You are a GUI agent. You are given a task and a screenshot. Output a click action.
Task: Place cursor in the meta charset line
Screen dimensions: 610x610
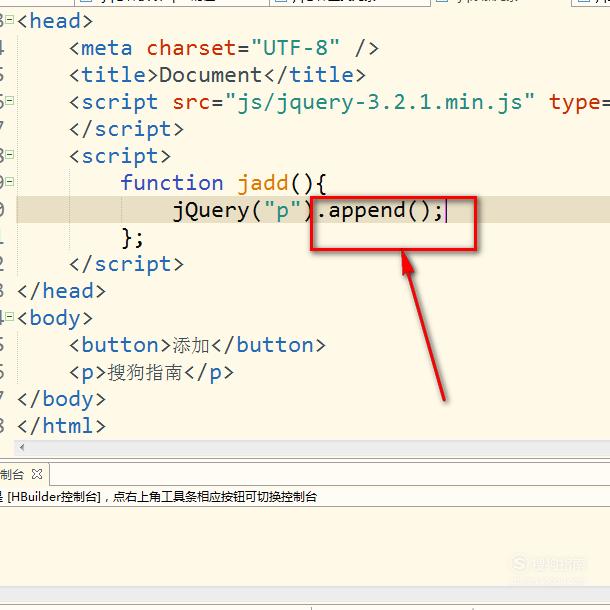224,48
